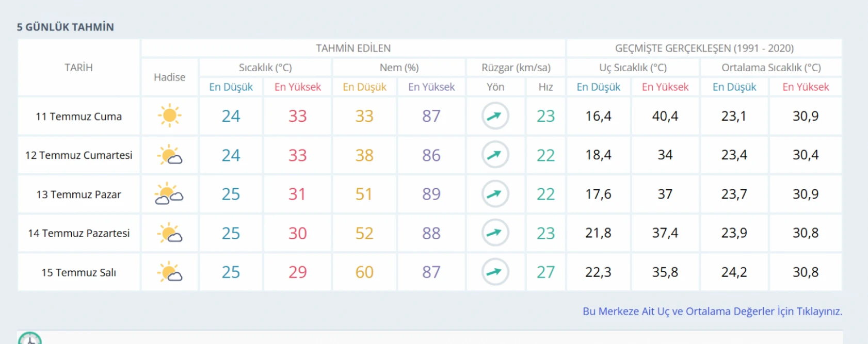The height and width of the screenshot is (344, 868).
Task: Click the 5 GÜNLÜK TAHMİN heading
Action: pos(66,27)
